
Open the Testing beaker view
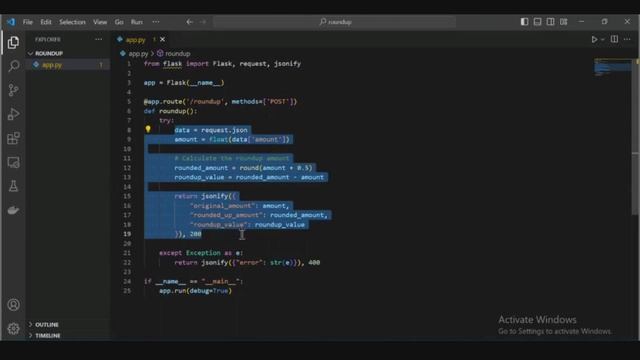click(x=13, y=186)
